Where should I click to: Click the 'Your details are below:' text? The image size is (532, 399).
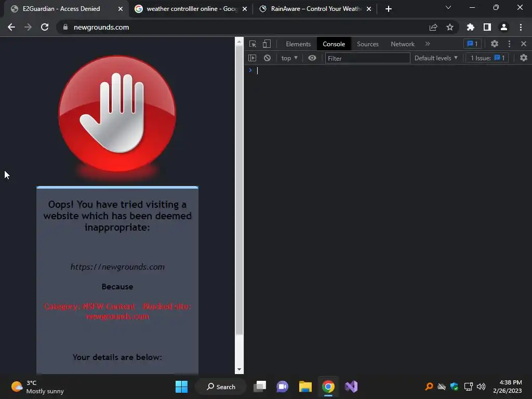click(x=117, y=357)
